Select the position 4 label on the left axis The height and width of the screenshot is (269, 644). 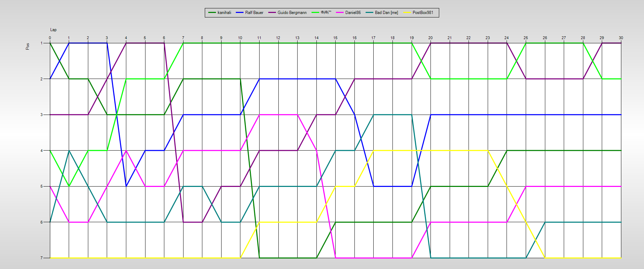click(42, 151)
